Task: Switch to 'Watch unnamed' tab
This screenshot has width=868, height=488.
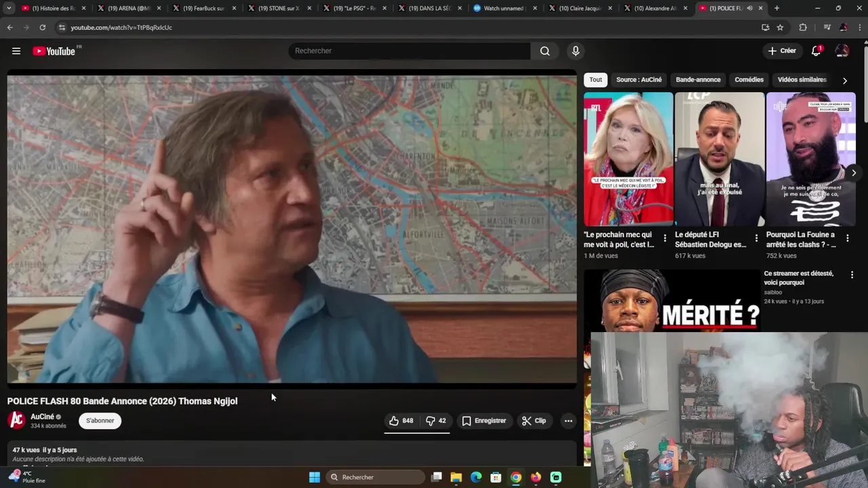Action: pos(505,8)
